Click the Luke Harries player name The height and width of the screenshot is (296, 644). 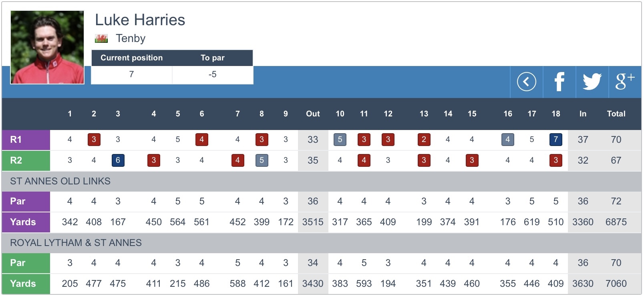coord(140,20)
